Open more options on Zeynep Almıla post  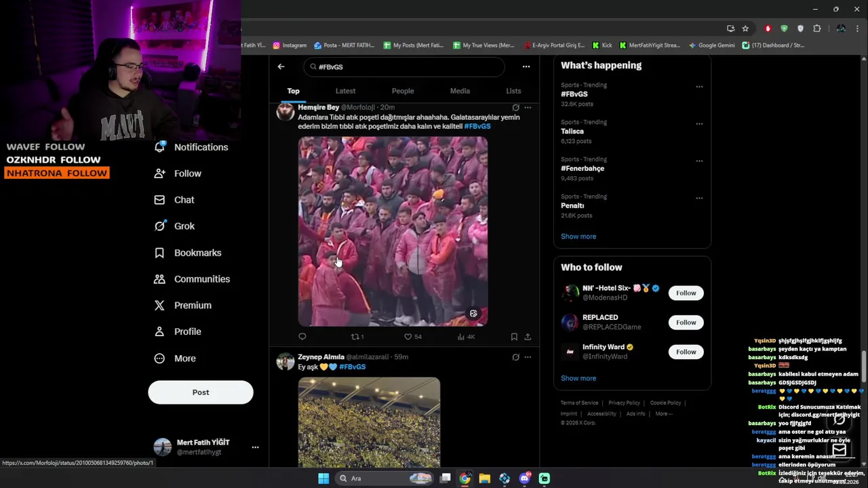pyautogui.click(x=528, y=357)
